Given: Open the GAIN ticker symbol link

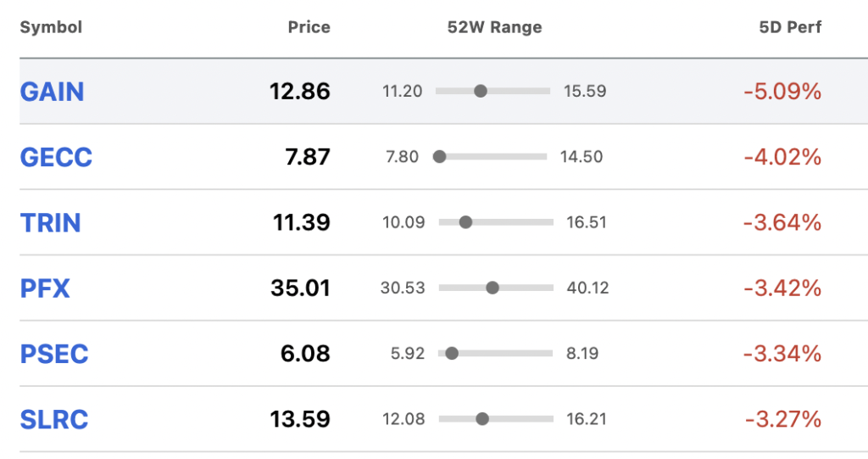Looking at the screenshot, I should [x=52, y=92].
